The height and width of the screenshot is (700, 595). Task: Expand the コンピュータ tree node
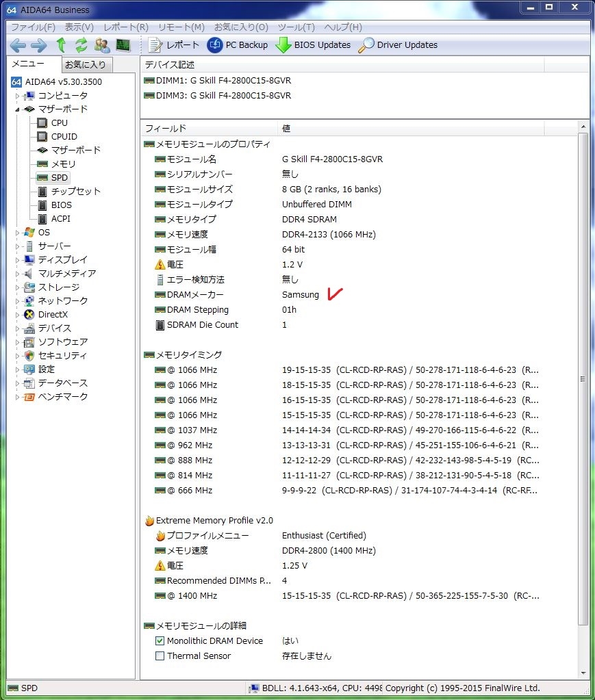coord(17,96)
